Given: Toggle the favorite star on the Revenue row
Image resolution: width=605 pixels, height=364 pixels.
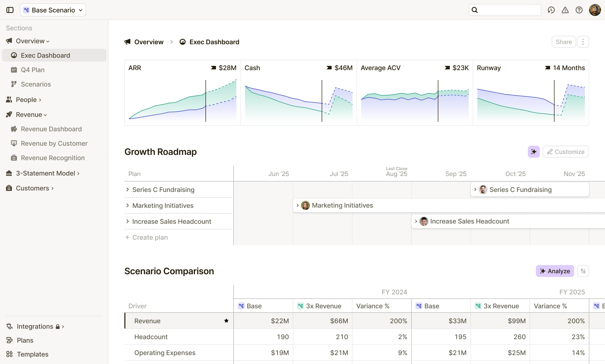Looking at the screenshot, I should [226, 321].
